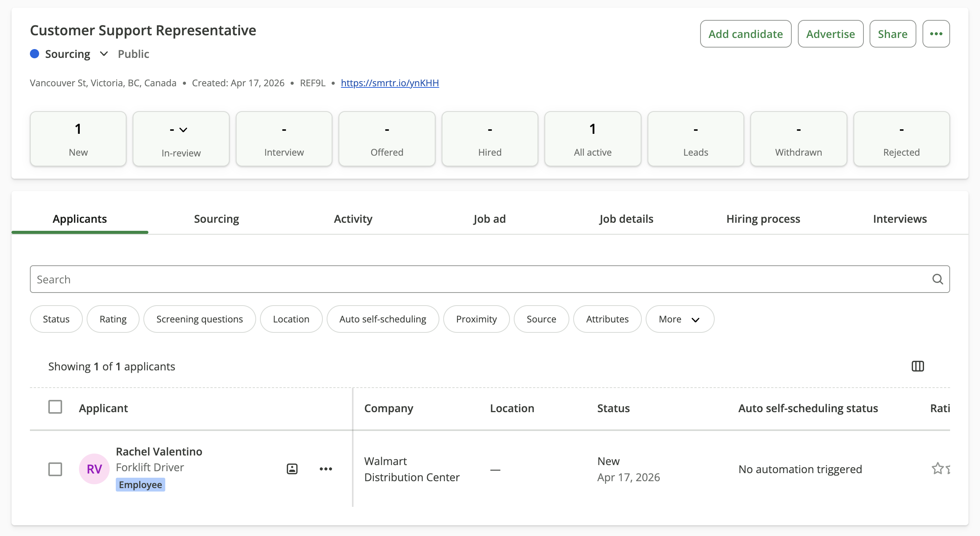Viewport: 980px width, 536px height.
Task: Select the Withdrawn stage card
Action: (x=799, y=139)
